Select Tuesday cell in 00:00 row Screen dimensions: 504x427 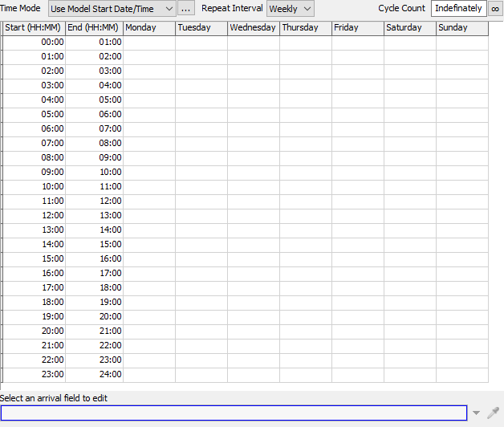pos(201,42)
